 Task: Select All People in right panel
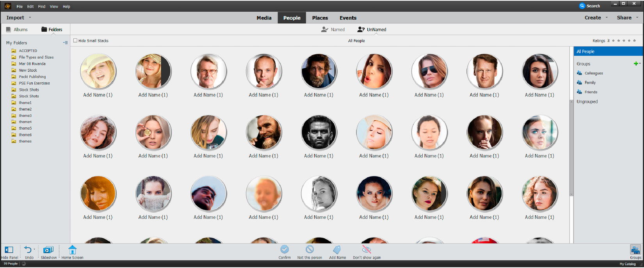coord(608,52)
